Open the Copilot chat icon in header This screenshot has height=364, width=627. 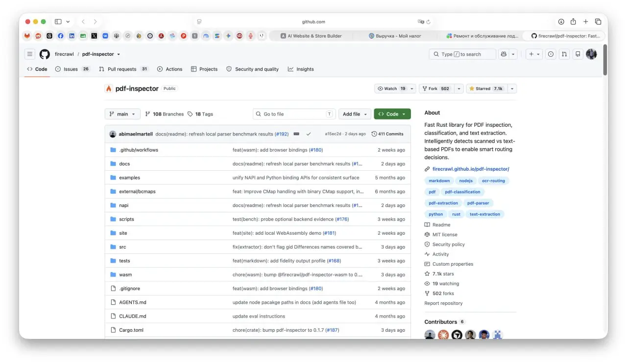coord(504,54)
